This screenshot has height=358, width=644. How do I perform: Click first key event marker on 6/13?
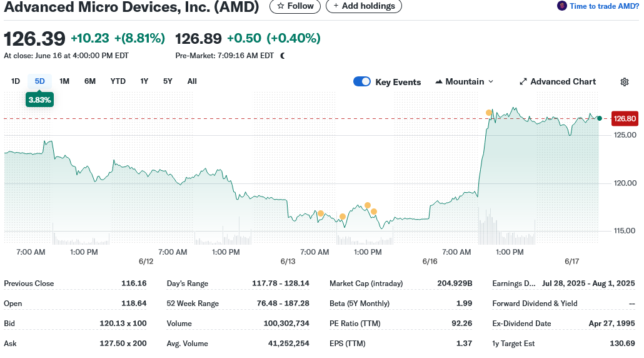click(321, 213)
